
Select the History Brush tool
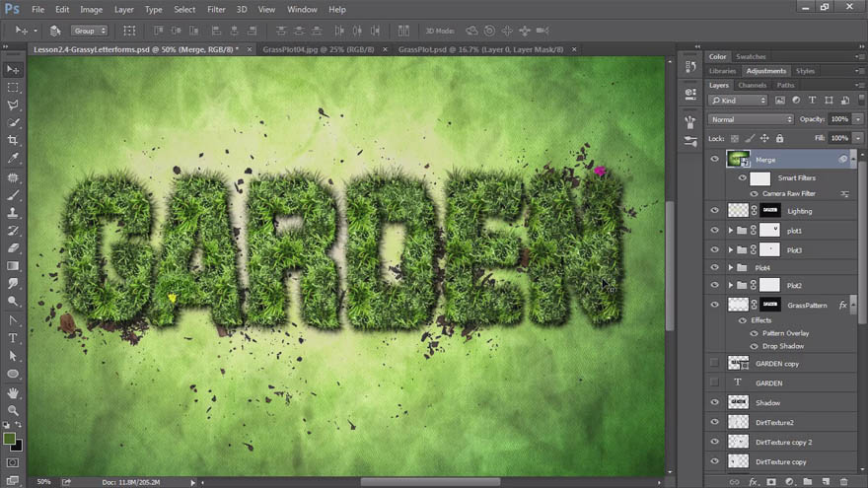tap(13, 231)
